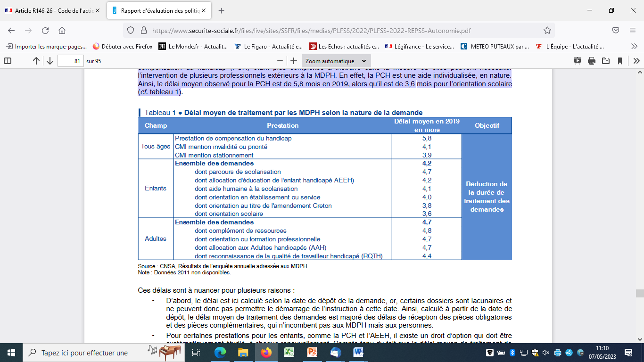Go to the next PDF page

click(x=50, y=61)
